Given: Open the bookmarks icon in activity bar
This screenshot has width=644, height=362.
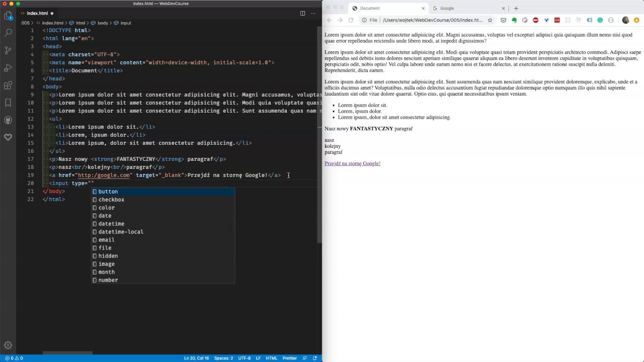Looking at the screenshot, I should (8, 103).
